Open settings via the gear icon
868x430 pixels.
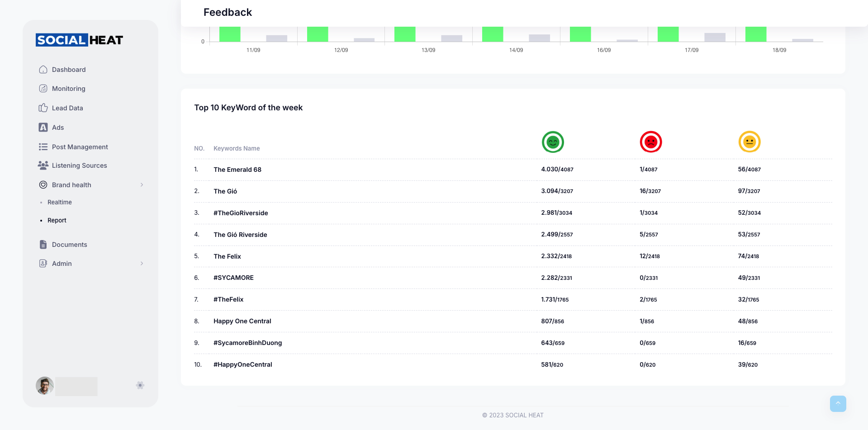pos(140,385)
